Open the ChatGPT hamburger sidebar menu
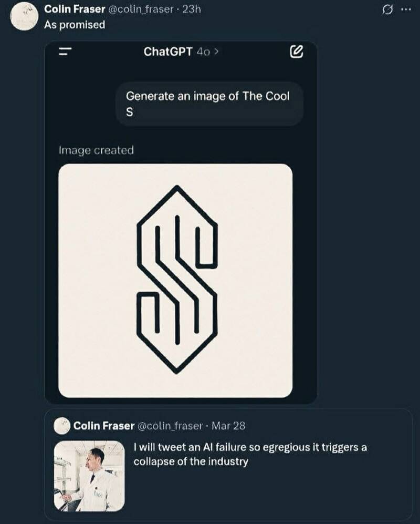This screenshot has height=524, width=420. tap(65, 52)
